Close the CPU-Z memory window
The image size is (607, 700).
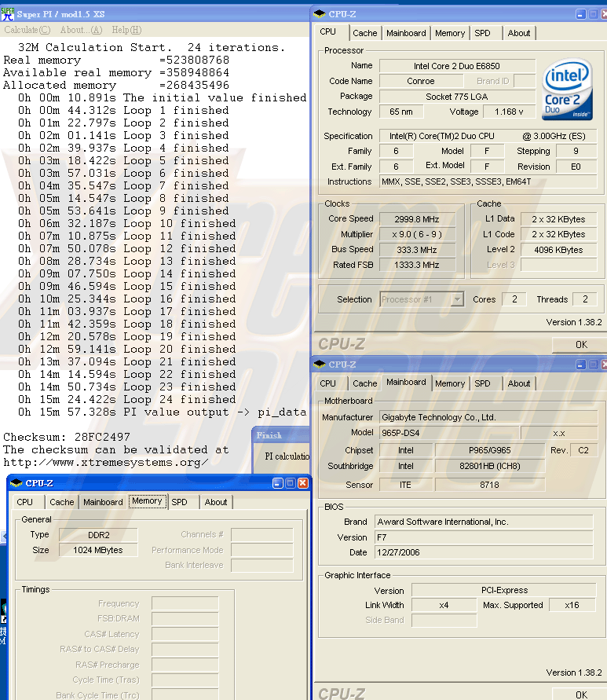[x=303, y=483]
